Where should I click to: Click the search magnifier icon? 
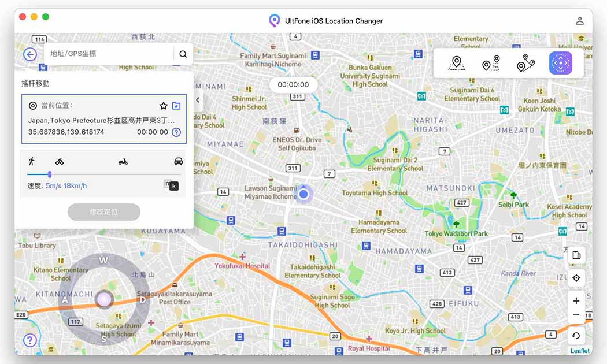pos(183,54)
